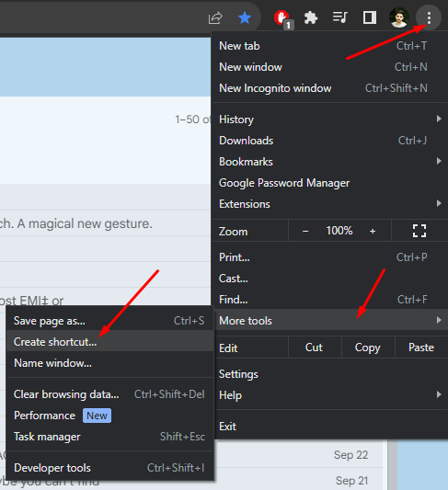This screenshot has height=490, width=448.
Task: Expand the Extensions submenu
Action: (330, 204)
